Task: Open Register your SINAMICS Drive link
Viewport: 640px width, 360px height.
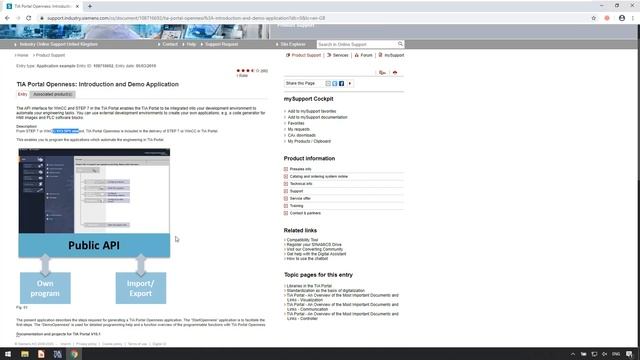Action: (314, 244)
